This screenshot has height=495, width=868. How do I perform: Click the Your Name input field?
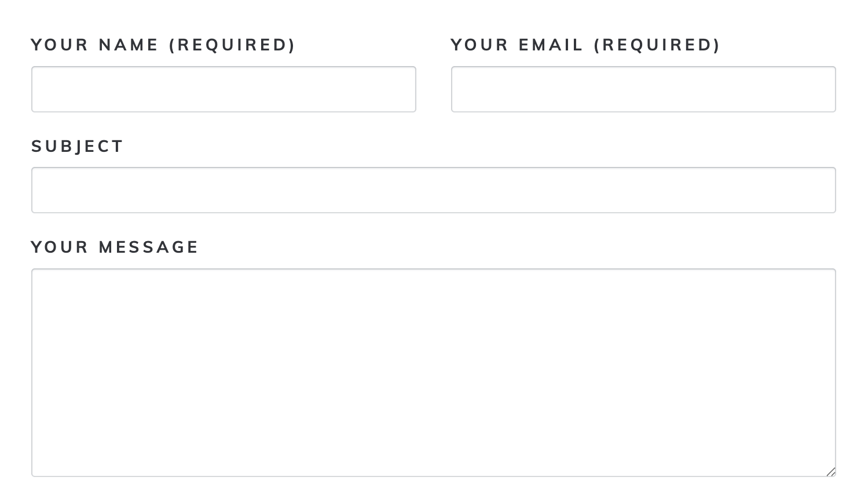click(x=224, y=89)
